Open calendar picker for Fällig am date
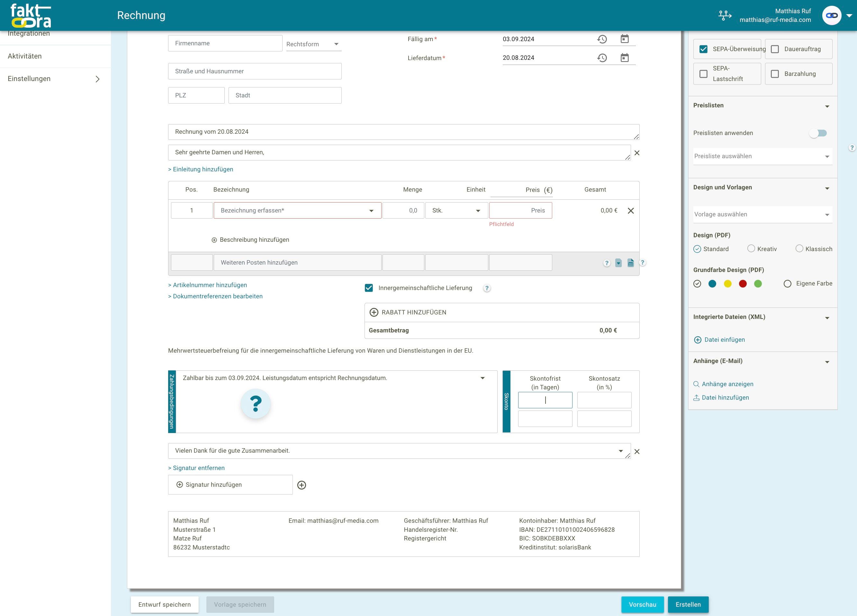Image resolution: width=857 pixels, height=616 pixels. pyautogui.click(x=625, y=39)
